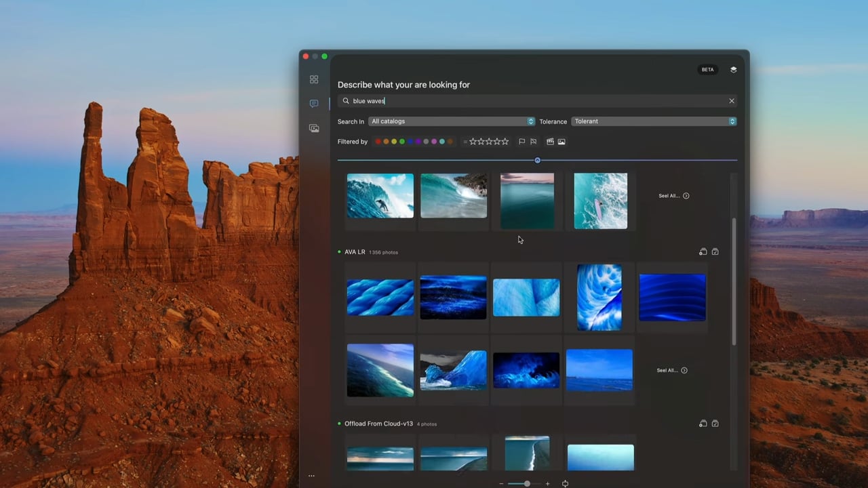Toggle the flagged (pick) filter
Viewport: 868px width, 488px height.
click(x=521, y=142)
